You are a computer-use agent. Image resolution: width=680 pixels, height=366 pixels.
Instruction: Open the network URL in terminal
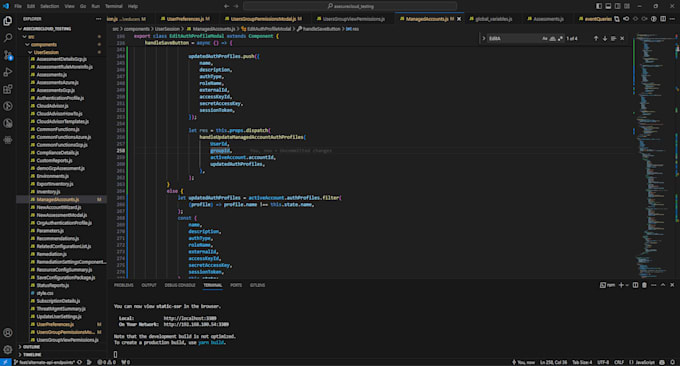[x=196, y=324]
